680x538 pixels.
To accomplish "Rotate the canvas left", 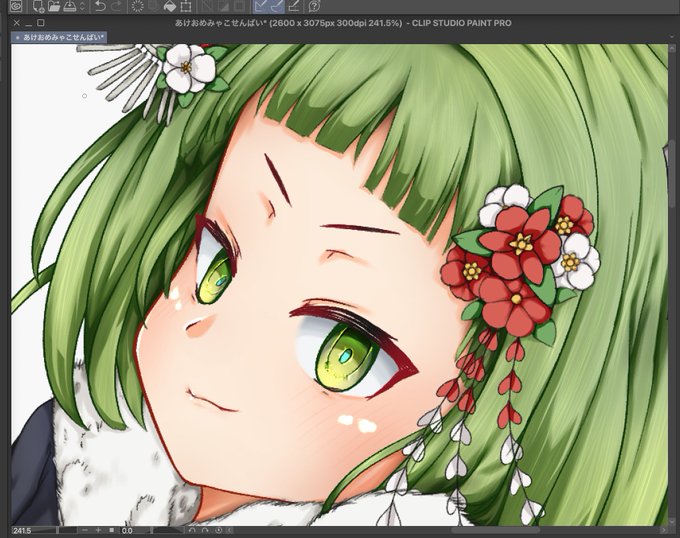I will [x=192, y=531].
